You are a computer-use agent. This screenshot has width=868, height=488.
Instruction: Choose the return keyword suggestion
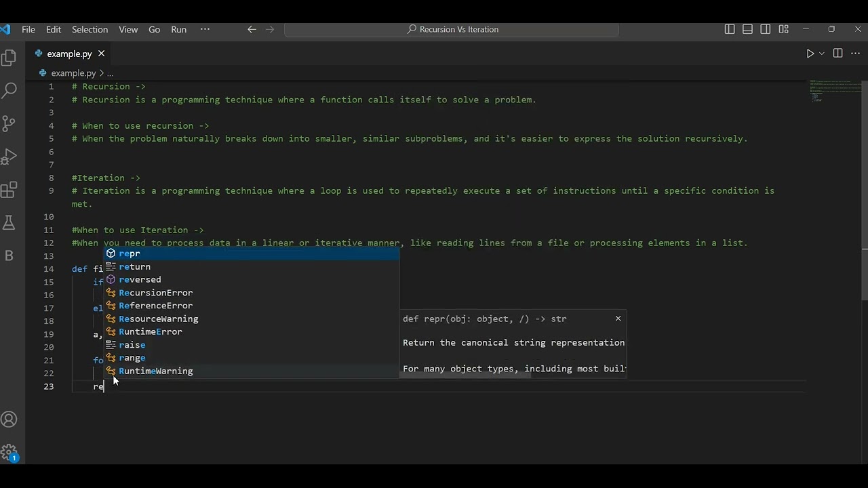coord(251,266)
